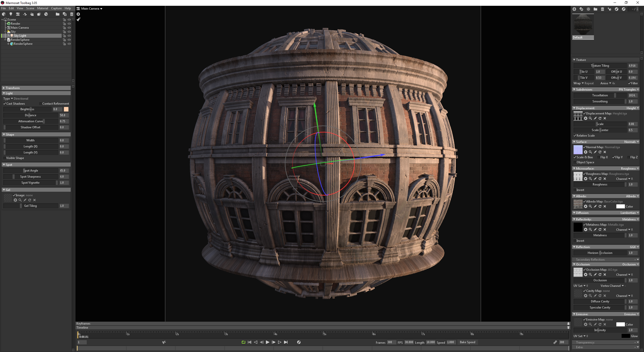
Task: Add a new light with bulb icon
Action: (11, 14)
